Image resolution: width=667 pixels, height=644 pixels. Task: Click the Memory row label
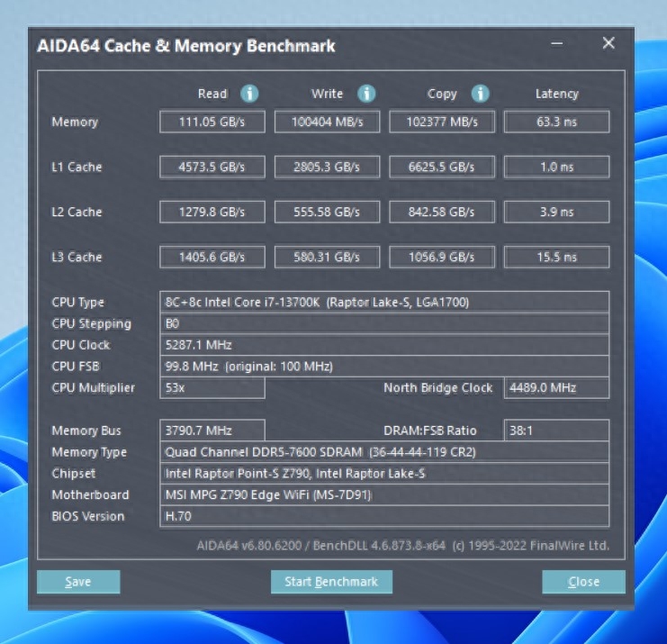click(x=75, y=122)
